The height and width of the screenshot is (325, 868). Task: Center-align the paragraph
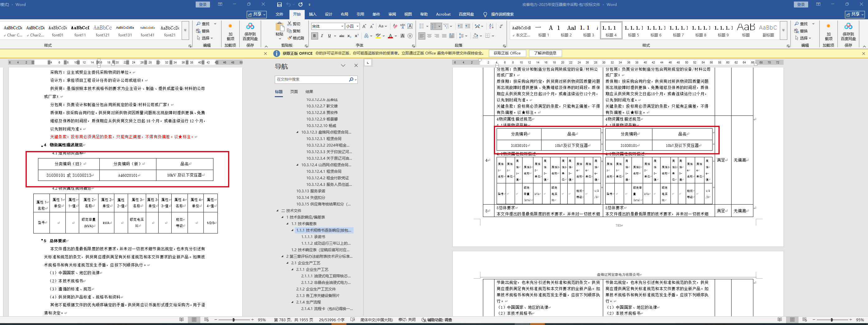tap(429, 36)
